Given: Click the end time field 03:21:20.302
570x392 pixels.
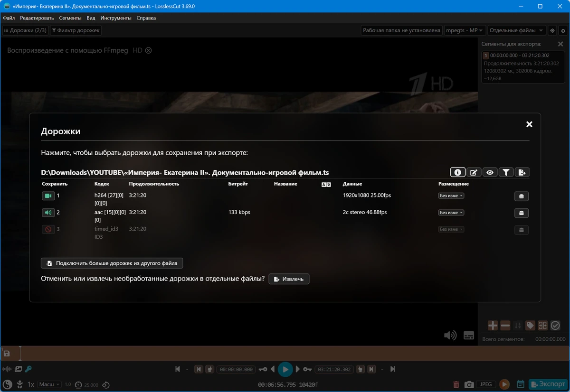Looking at the screenshot, I should [x=334, y=369].
